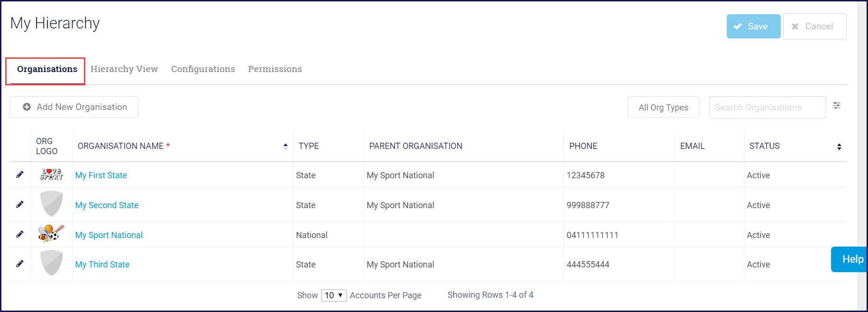Click edit pencil for My Sport National

(x=20, y=234)
